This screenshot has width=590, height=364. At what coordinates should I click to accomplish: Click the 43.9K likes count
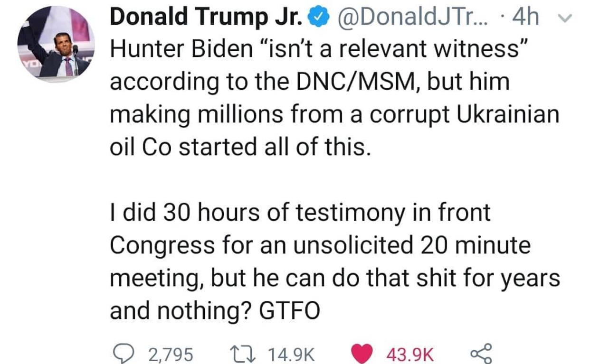[409, 354]
